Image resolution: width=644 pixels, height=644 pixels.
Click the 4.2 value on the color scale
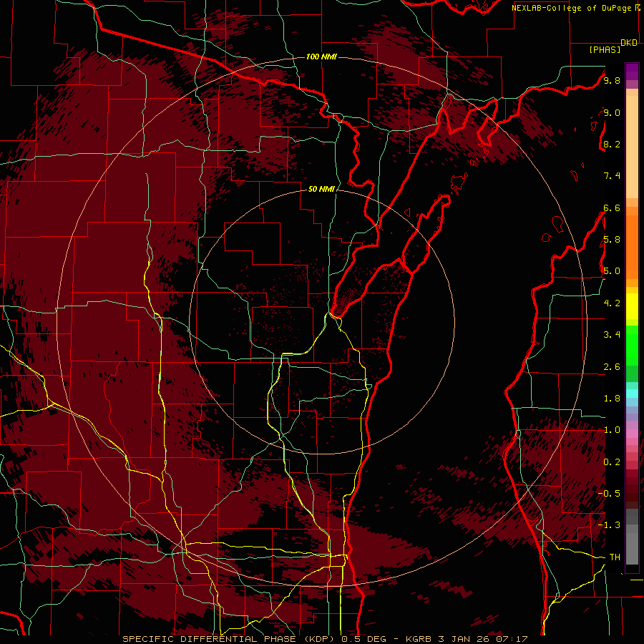point(612,303)
